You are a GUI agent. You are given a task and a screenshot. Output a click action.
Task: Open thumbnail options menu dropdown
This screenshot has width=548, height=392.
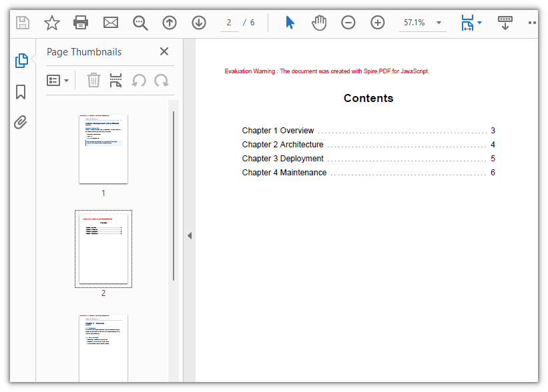(57, 81)
